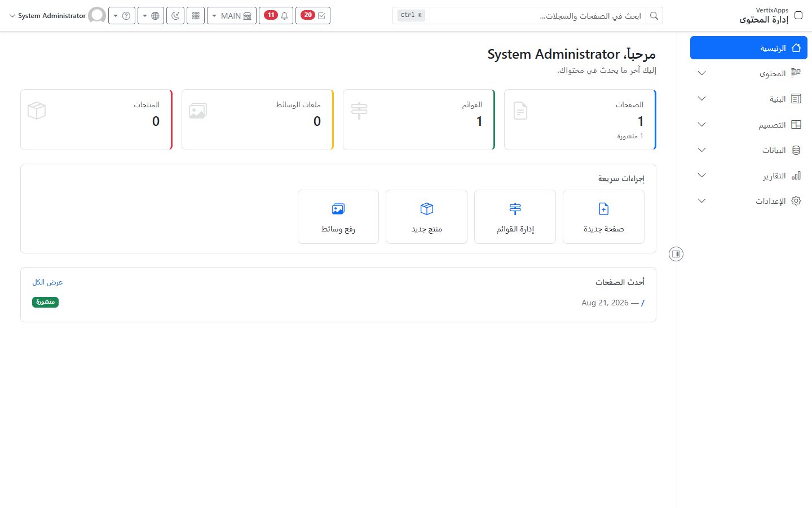Open the language globe dropdown

coord(151,16)
